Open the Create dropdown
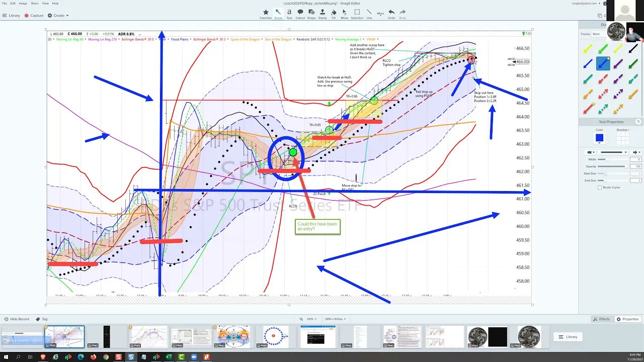The height and width of the screenshot is (362, 644). click(x=58, y=16)
